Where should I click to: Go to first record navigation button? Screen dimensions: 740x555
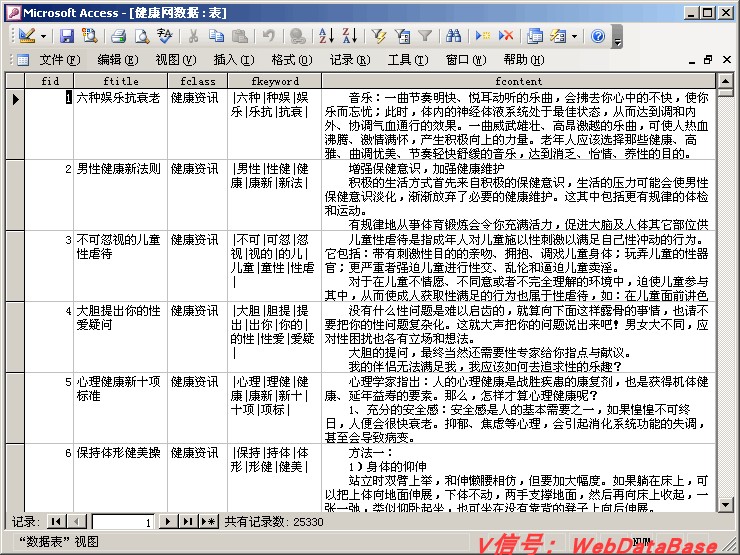coord(56,521)
